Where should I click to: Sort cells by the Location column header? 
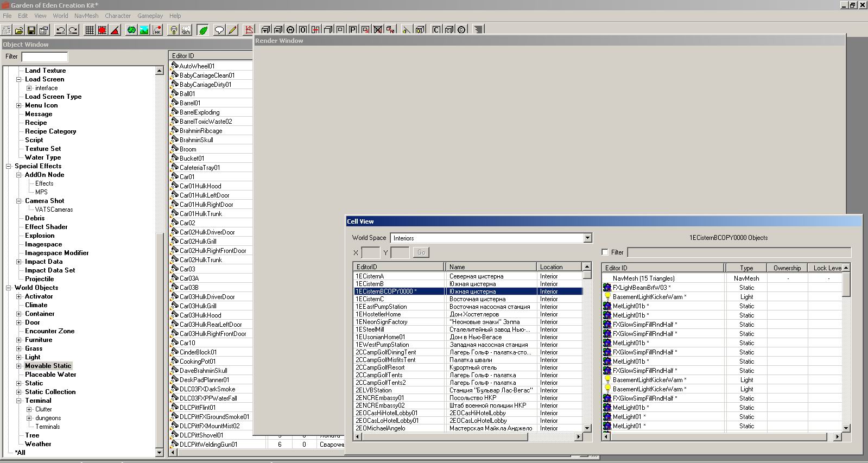click(559, 267)
